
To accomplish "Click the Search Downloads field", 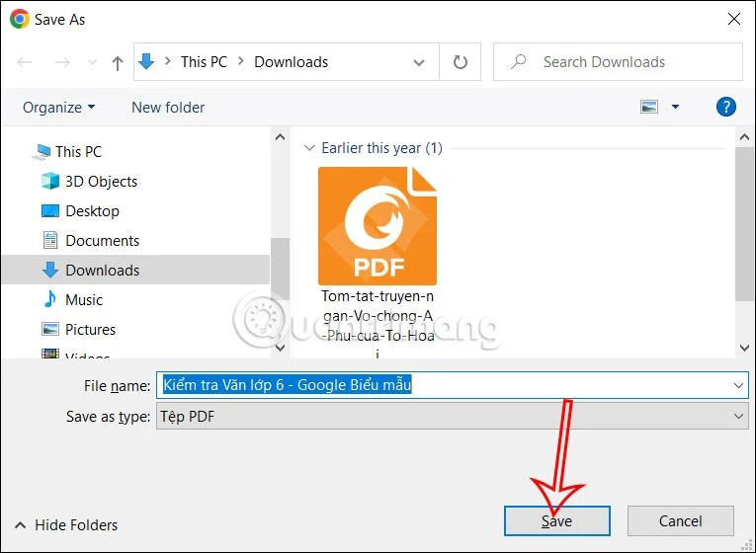I will [618, 61].
